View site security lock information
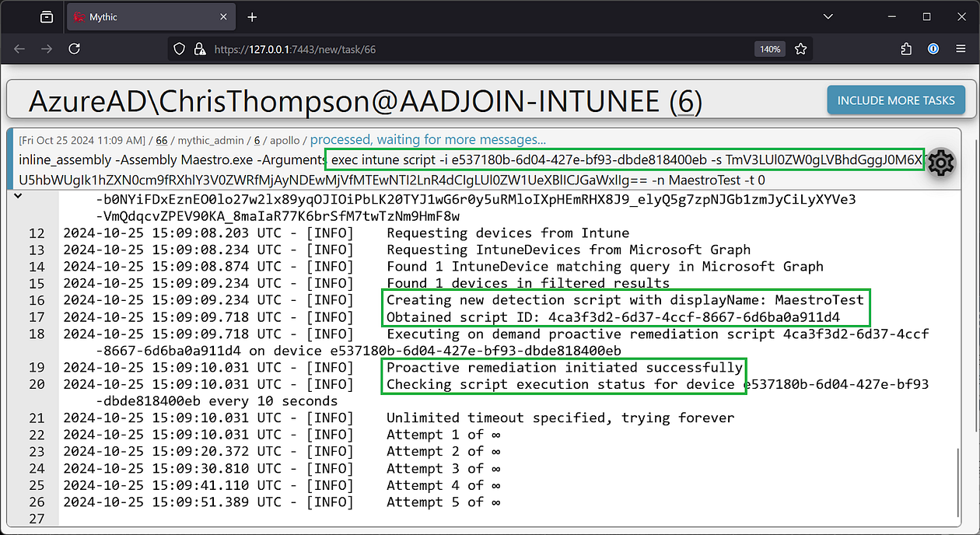The height and width of the screenshot is (535, 980). point(199,49)
